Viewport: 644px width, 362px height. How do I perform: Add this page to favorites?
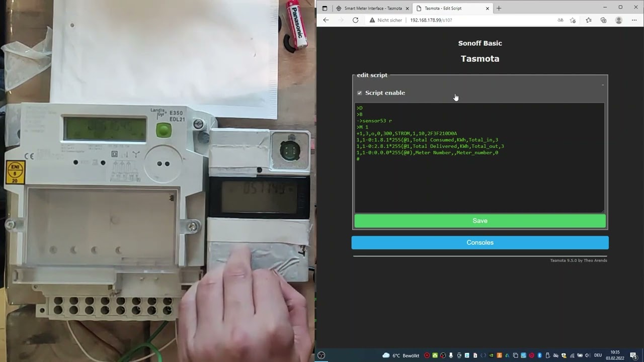573,20
